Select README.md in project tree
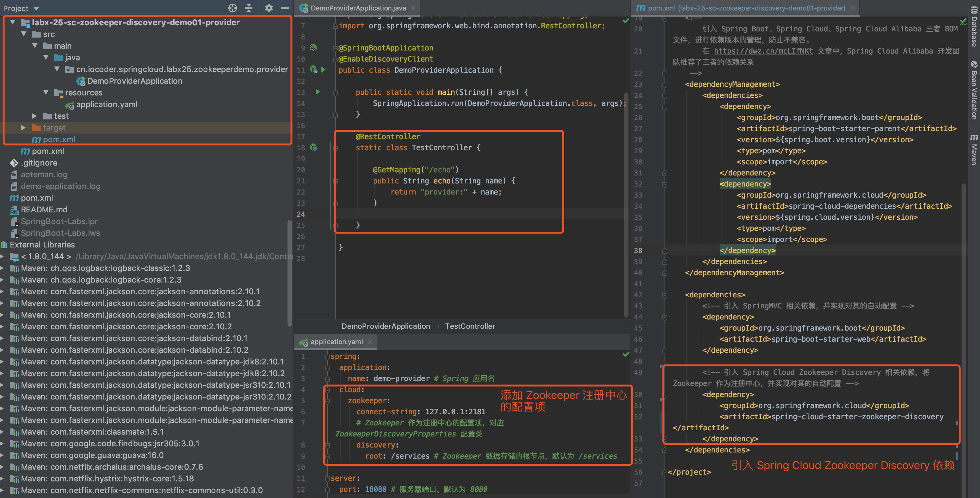The height and width of the screenshot is (498, 980). (38, 210)
